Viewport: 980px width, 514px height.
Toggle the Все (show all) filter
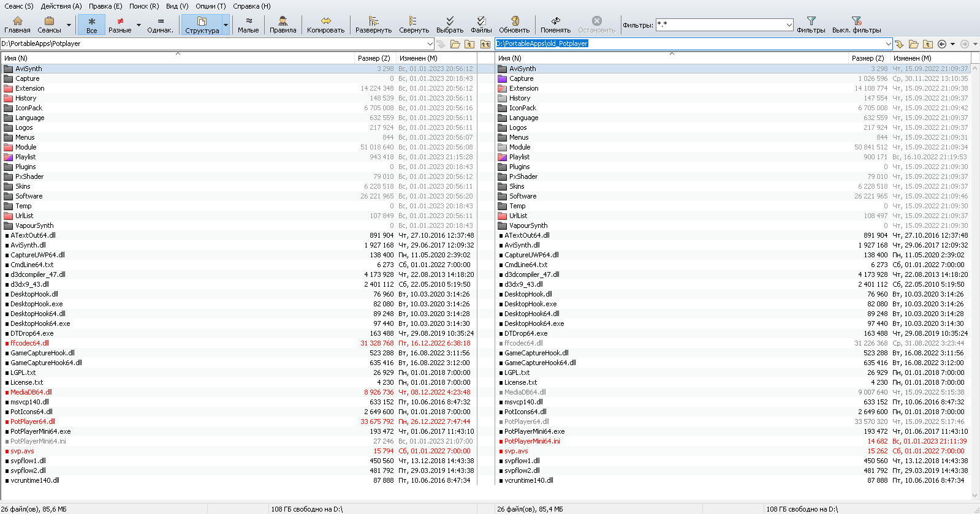(91, 25)
